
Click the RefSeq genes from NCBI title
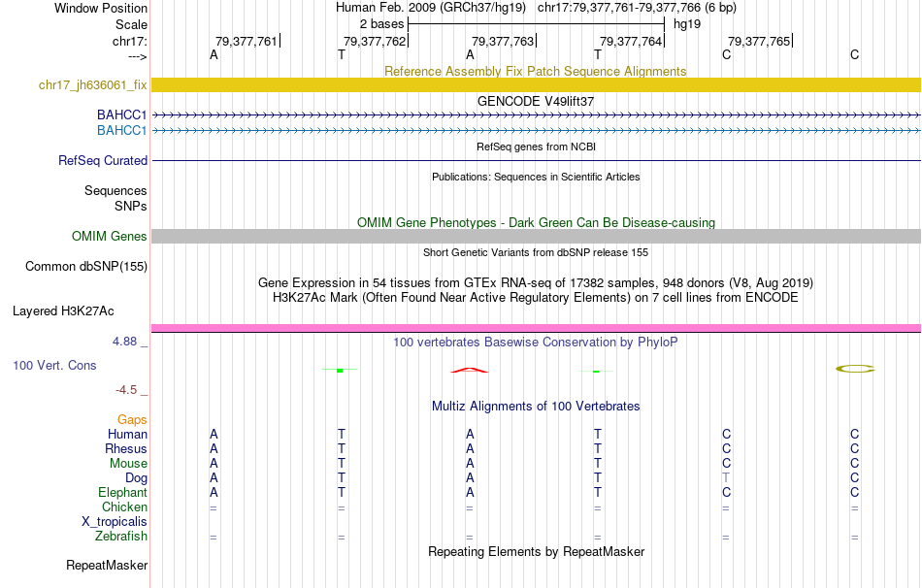536,147
